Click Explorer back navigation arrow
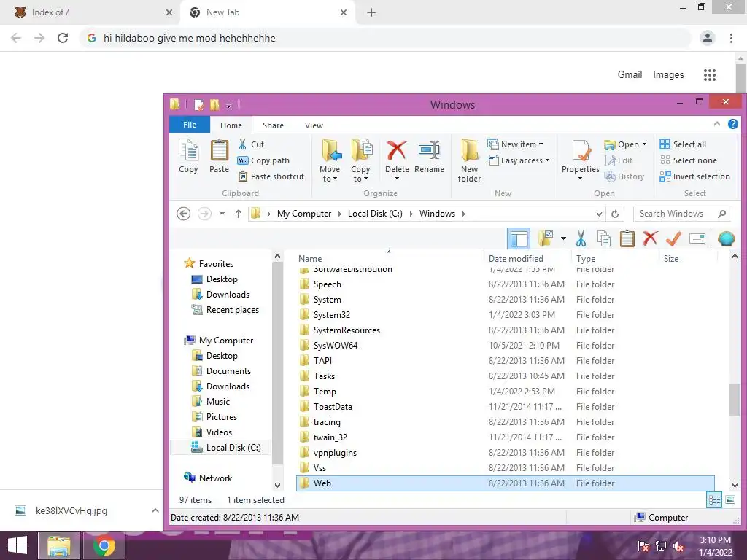The height and width of the screenshot is (560, 747). (x=183, y=214)
